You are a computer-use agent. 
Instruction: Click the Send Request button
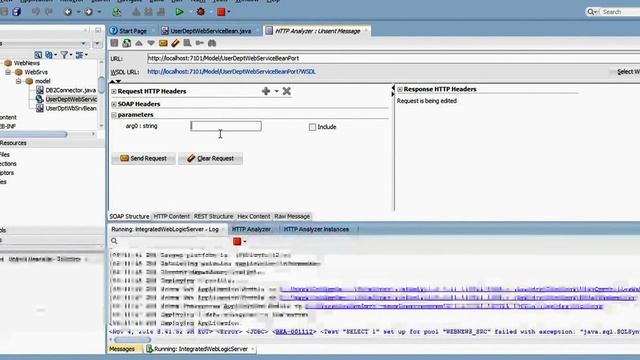coord(143,158)
